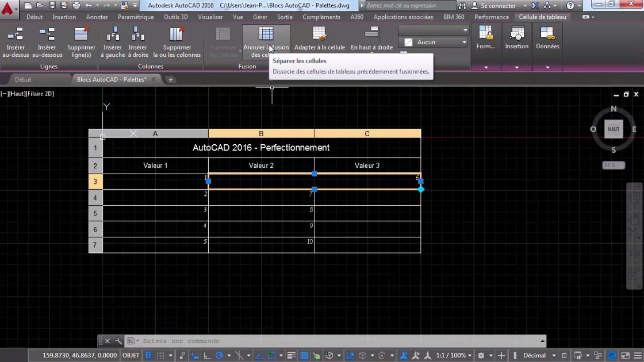Screen dimensions: 644x362
Task: Click Se connecter sign-in button
Action: pyautogui.click(x=494, y=6)
